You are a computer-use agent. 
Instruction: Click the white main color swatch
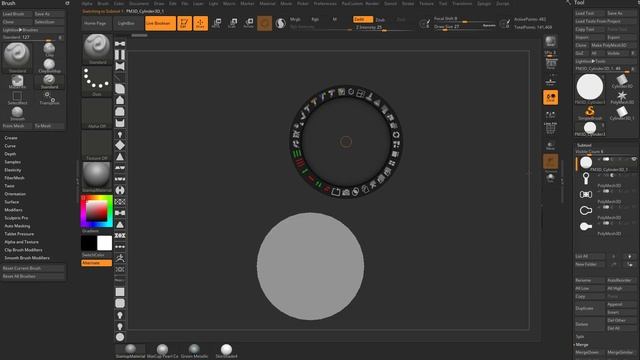[x=104, y=243]
